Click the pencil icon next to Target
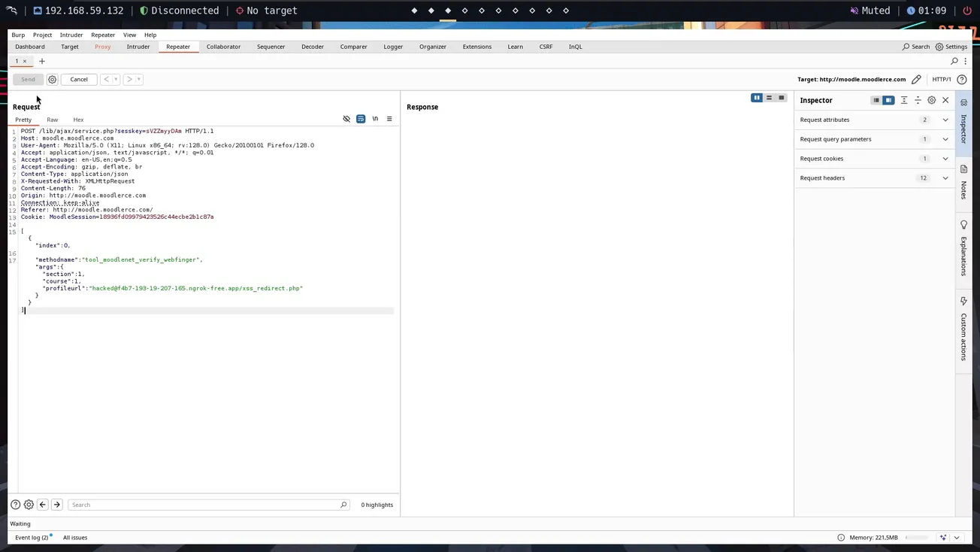This screenshot has height=552, width=980. 916,79
